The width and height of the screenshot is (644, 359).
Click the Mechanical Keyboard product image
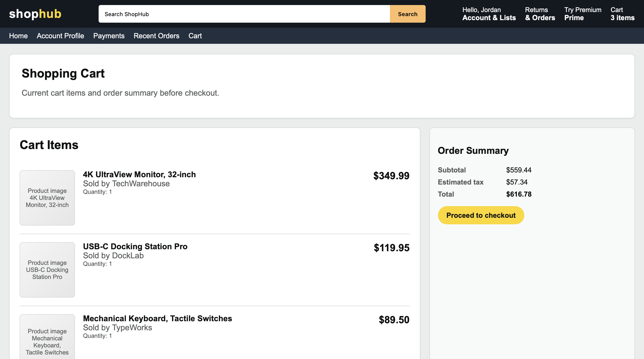click(x=47, y=337)
